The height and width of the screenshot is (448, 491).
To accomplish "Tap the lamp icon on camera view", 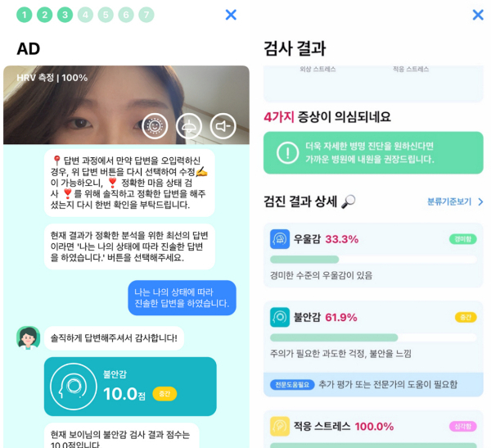I will pyautogui.click(x=189, y=126).
